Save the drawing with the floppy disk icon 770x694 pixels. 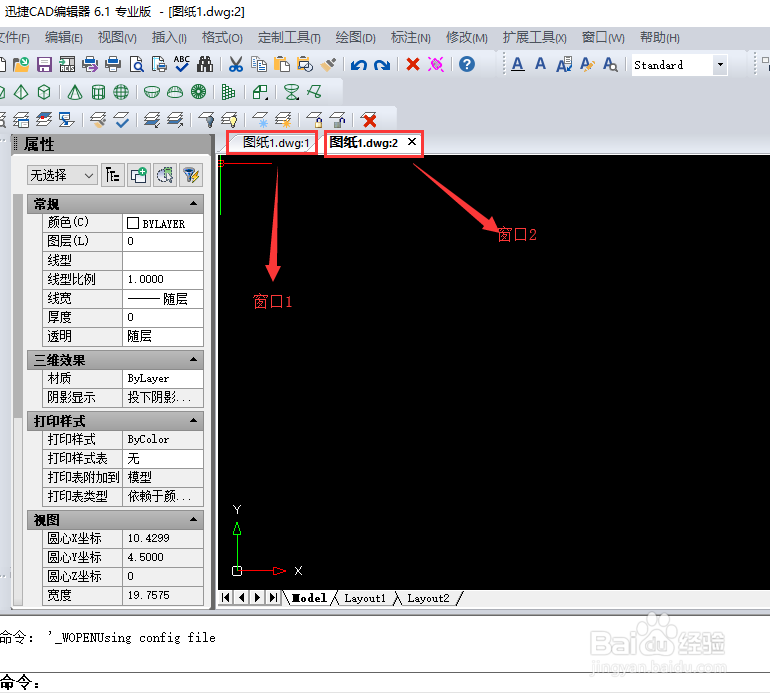(x=44, y=64)
